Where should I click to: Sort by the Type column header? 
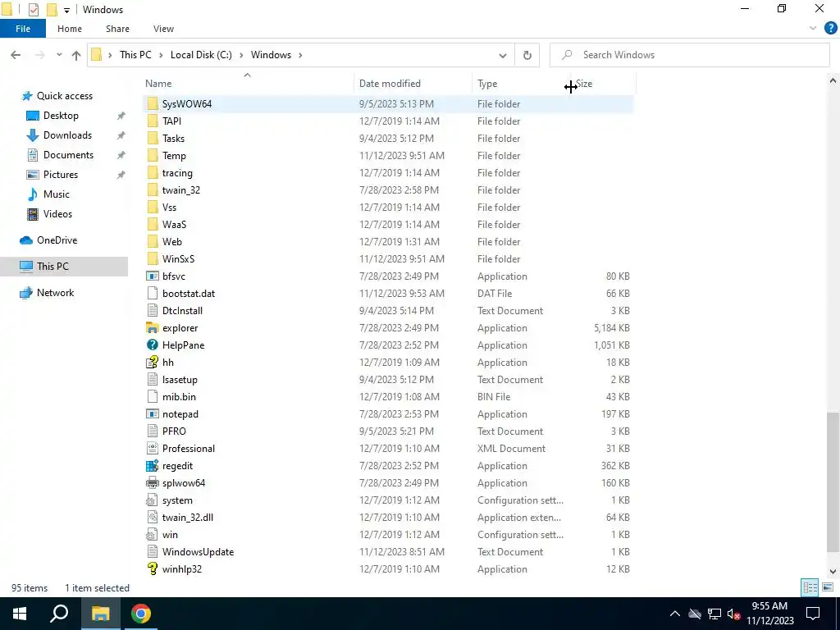[521, 84]
